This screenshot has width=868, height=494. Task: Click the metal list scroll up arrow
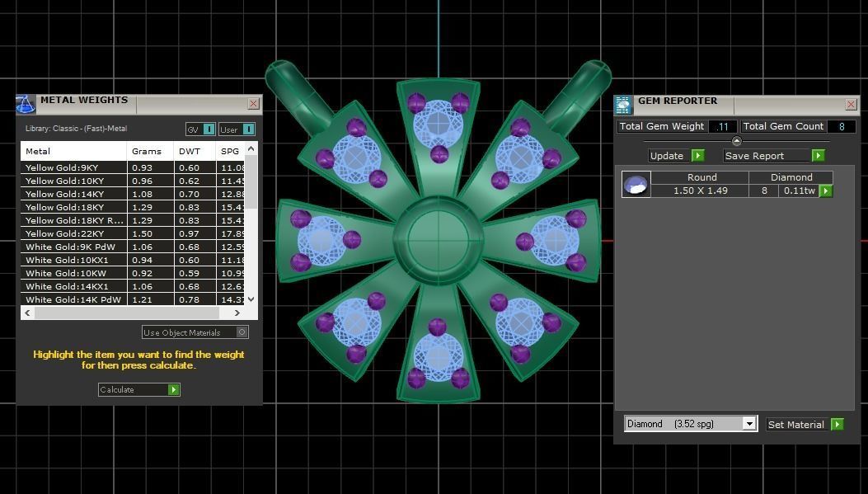[x=251, y=148]
